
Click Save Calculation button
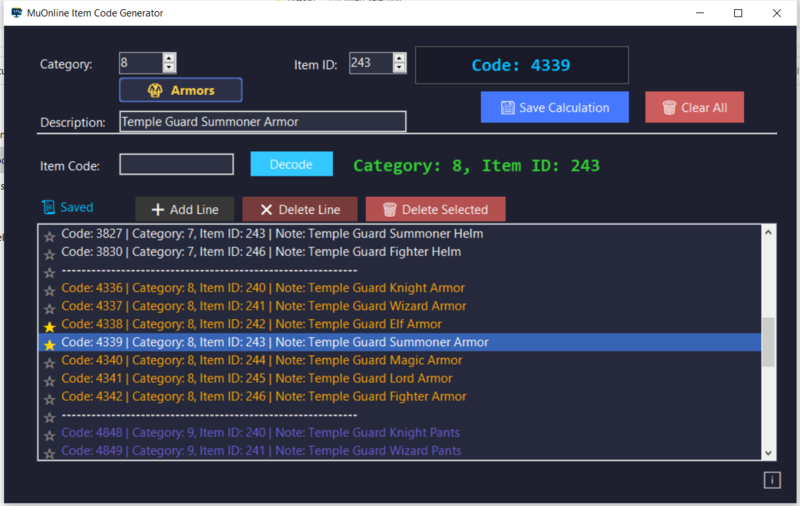coord(555,107)
